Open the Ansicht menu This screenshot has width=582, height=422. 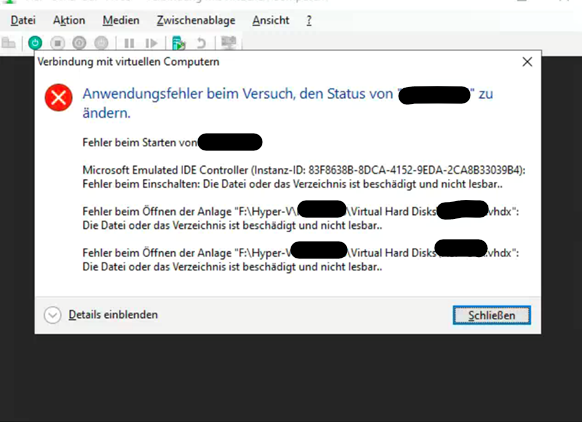click(271, 20)
